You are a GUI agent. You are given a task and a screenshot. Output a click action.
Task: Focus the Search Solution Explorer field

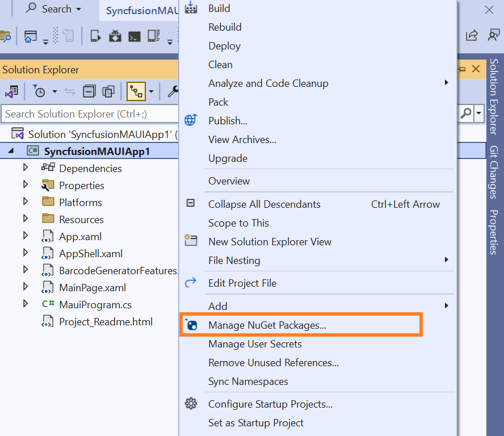90,114
